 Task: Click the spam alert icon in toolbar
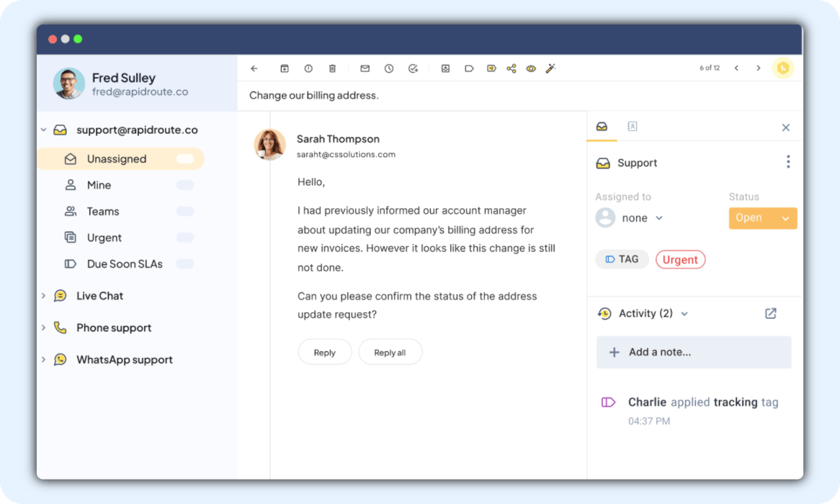pyautogui.click(x=308, y=68)
